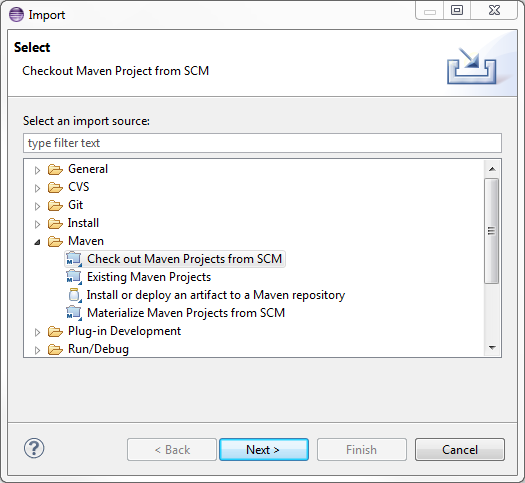Click the tree list scroll down arrow
This screenshot has height=483, width=525.
pyautogui.click(x=492, y=348)
